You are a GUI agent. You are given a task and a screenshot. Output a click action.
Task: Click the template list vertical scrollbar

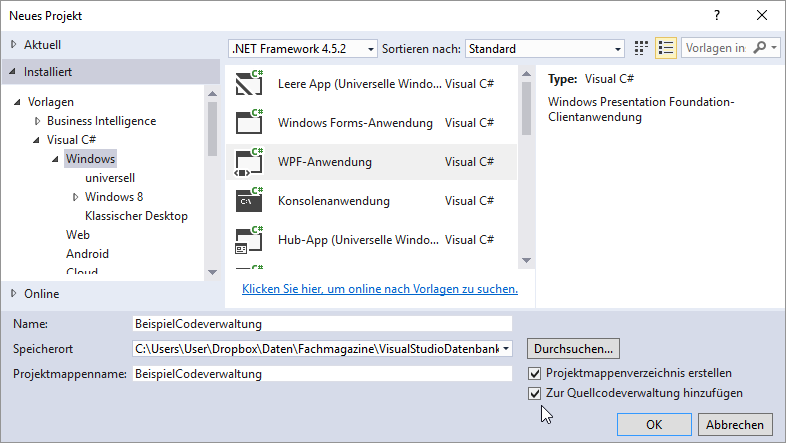[526, 107]
